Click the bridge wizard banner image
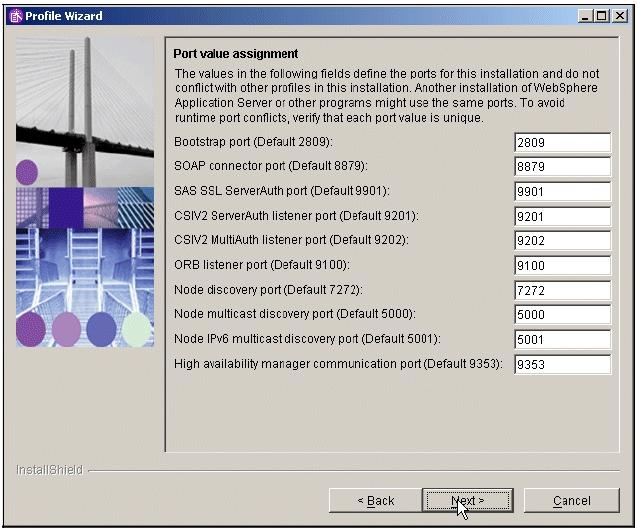 pyautogui.click(x=85, y=192)
